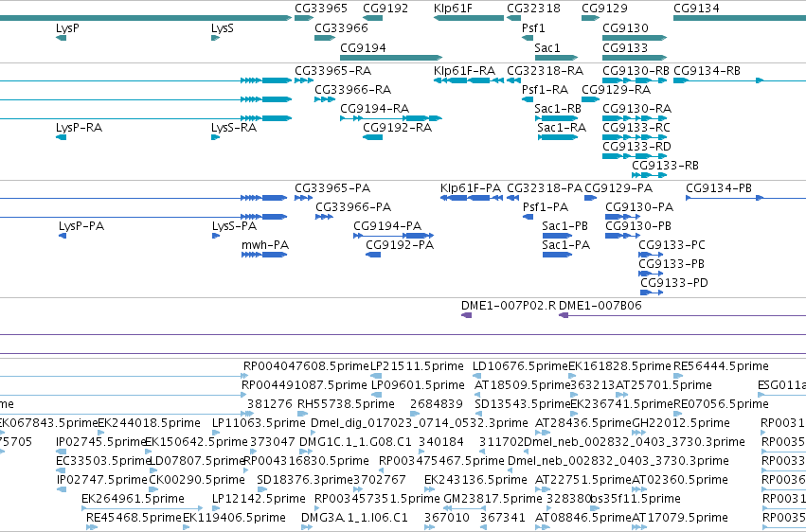Click the Dmel_dig_017023_0714_0532.3prime EST label
The width and height of the screenshot is (806, 532).
click(x=419, y=424)
